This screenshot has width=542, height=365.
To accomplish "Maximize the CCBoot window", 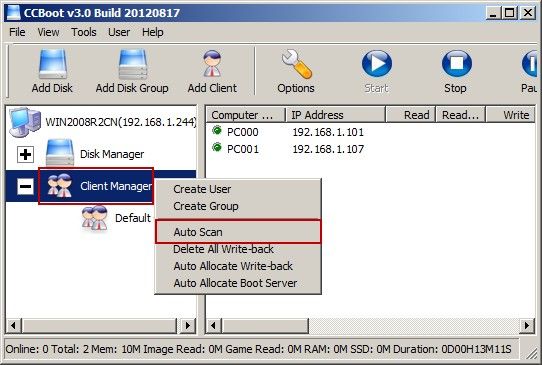I will coord(510,13).
